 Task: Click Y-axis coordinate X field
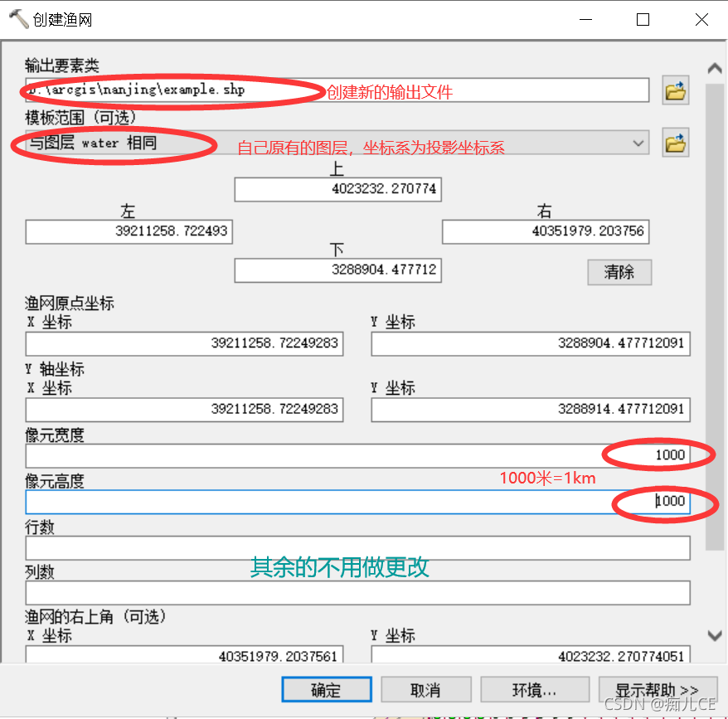184,409
